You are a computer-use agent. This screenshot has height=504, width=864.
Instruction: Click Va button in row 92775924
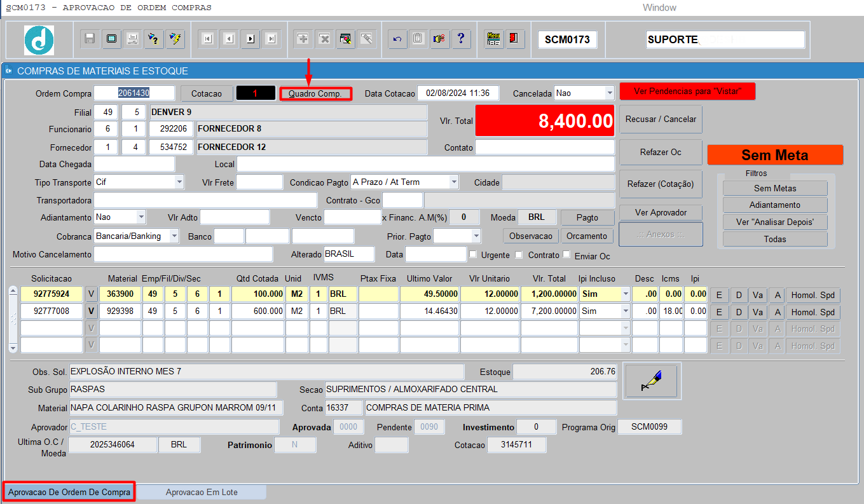pyautogui.click(x=757, y=296)
